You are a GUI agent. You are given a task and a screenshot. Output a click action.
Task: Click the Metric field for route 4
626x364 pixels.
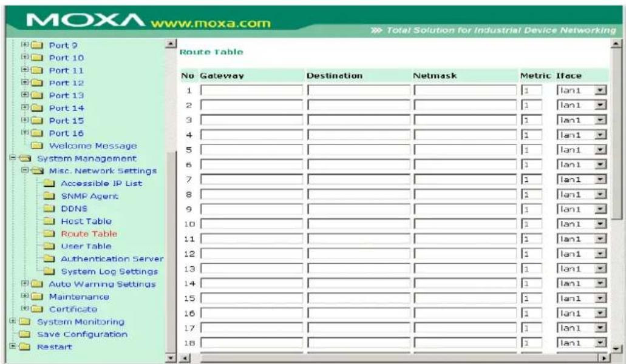(x=532, y=135)
